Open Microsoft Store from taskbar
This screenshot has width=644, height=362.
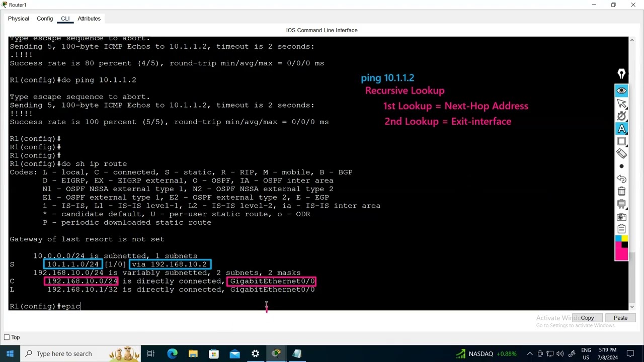coord(214,353)
